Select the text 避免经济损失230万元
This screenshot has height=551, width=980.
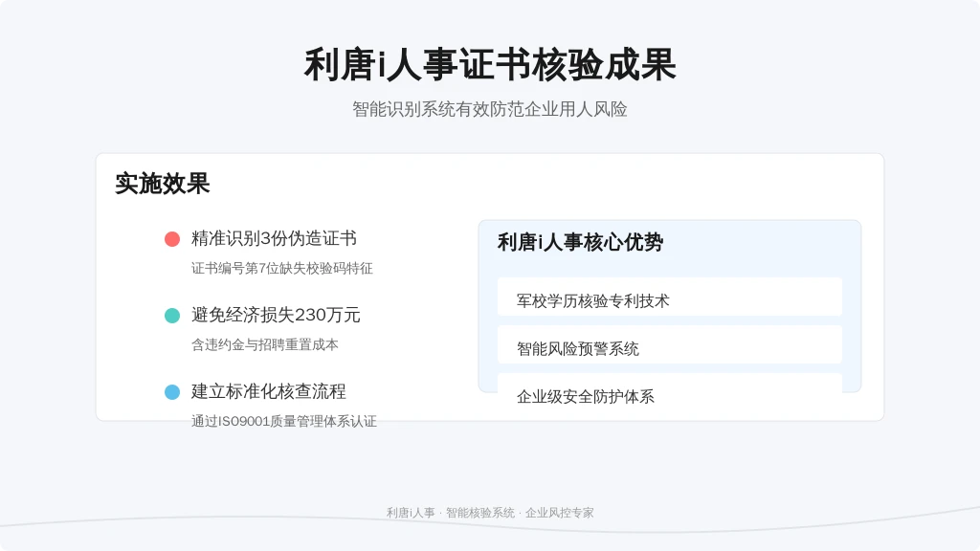pos(276,315)
